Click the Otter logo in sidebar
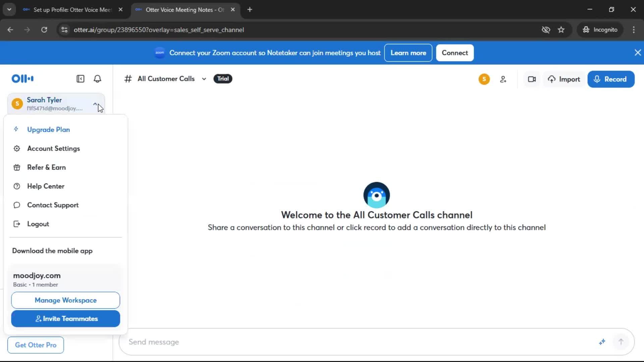644x362 pixels. point(22,79)
